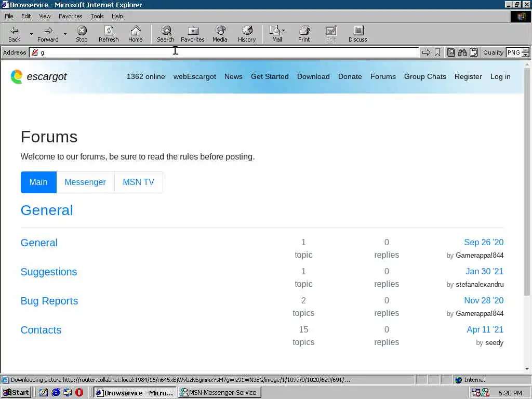
Task: Increase Quality with the up stepper arrow
Action: [526, 50]
